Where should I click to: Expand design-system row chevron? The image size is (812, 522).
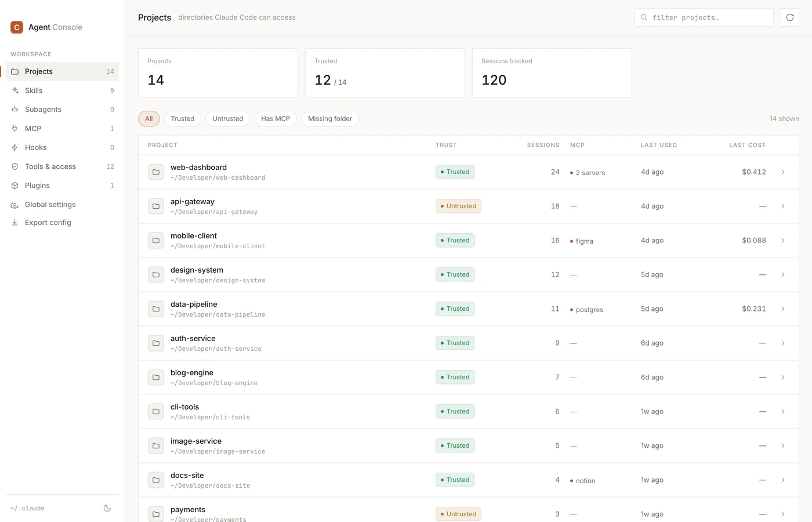click(x=783, y=275)
